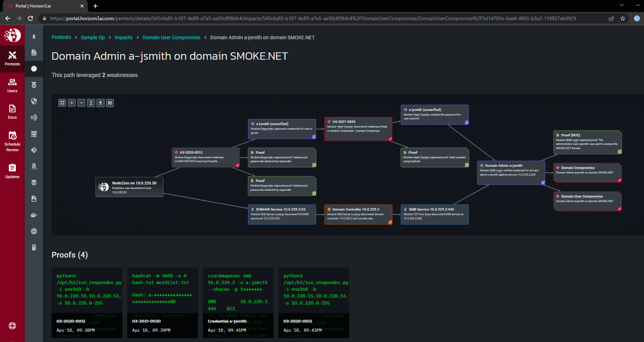The image size is (644, 342).
Task: Open the Sample Op breadcrumb link
Action: point(93,37)
